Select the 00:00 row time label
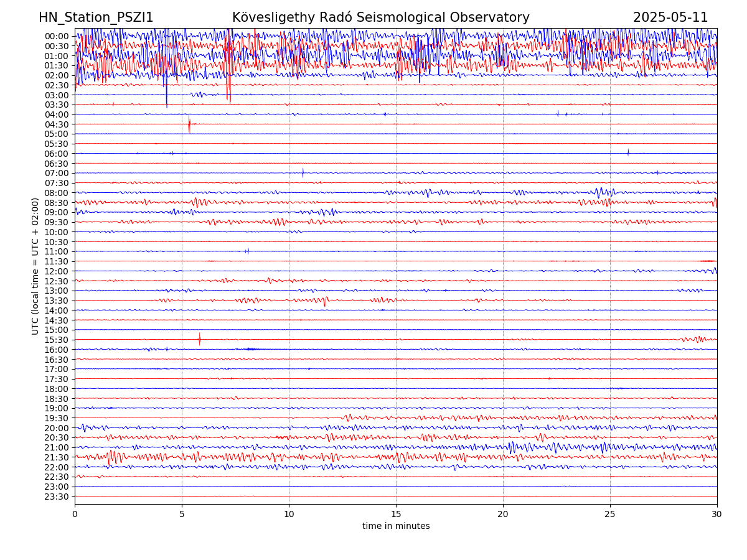This screenshot has height=560, width=747. tap(57, 36)
